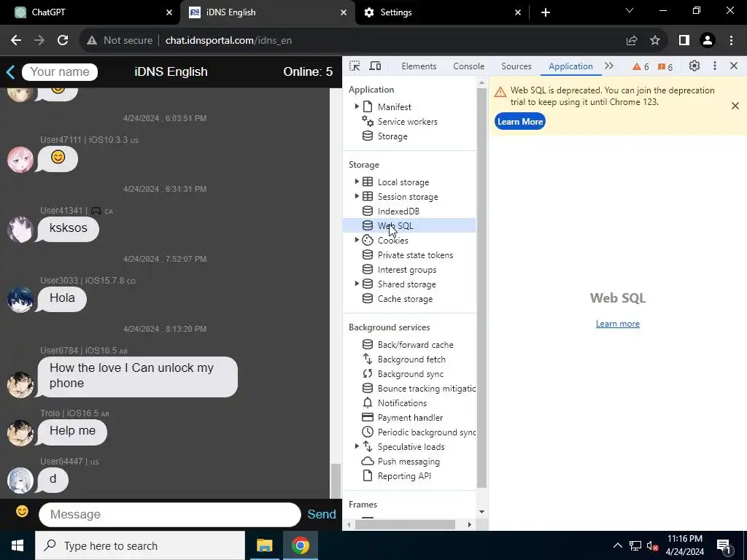This screenshot has height=560, width=747.
Task: Switch to the Elements tab
Action: [419, 66]
